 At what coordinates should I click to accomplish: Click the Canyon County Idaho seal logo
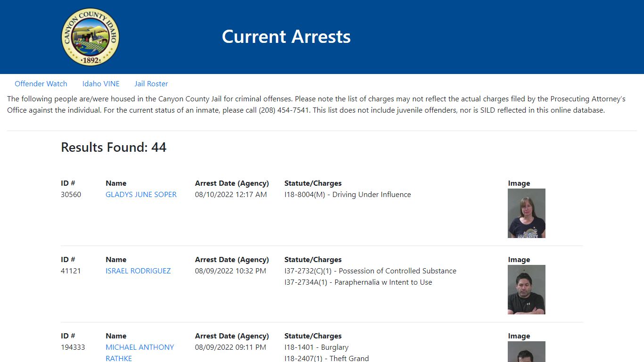tap(91, 37)
